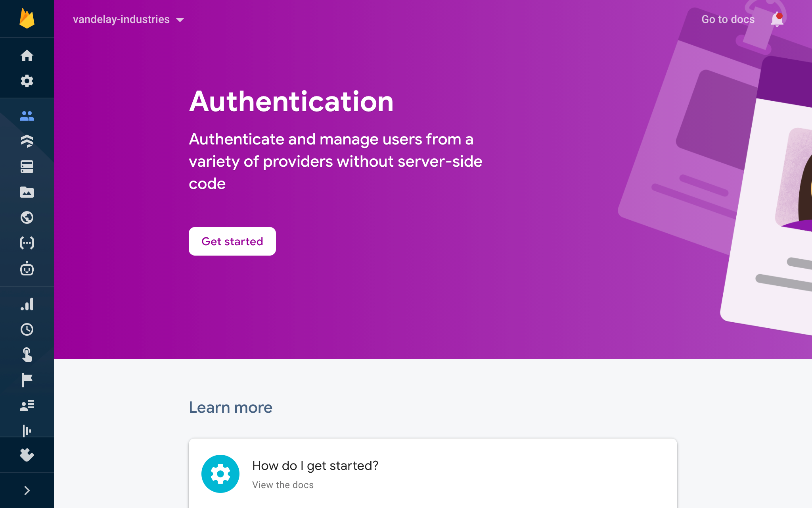This screenshot has width=812, height=508.
Task: Select Authentication people icon in sidebar
Action: (27, 116)
